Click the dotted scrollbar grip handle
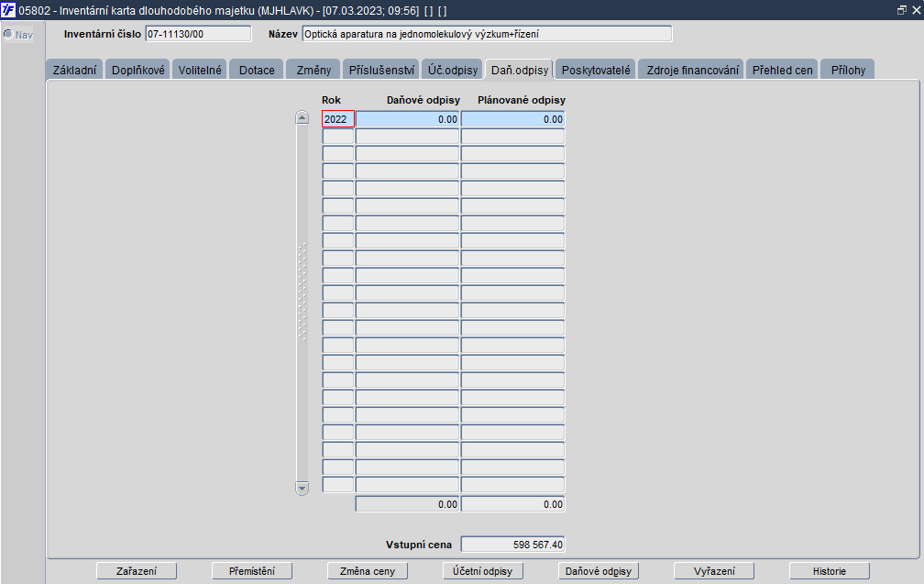The height and width of the screenshot is (584, 924). [x=302, y=292]
